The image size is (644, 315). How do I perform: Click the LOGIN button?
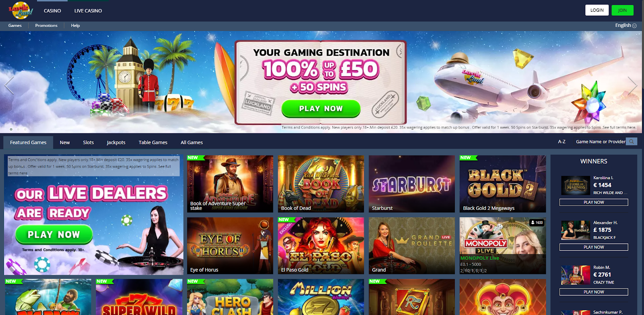coord(597,10)
